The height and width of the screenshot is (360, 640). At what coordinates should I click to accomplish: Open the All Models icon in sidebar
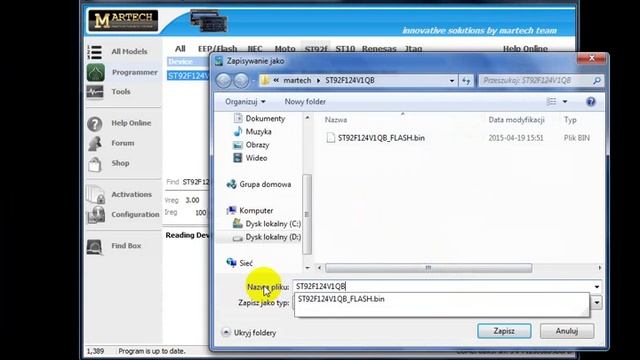tap(95, 52)
